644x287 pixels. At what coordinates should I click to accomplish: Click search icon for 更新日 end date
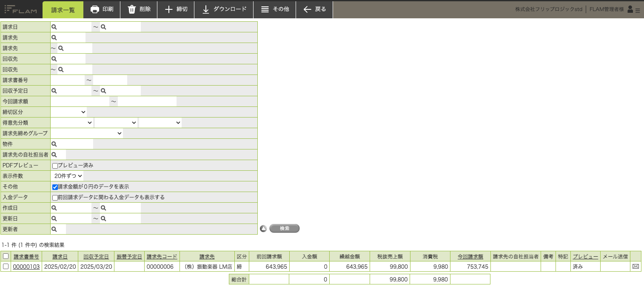click(103, 218)
